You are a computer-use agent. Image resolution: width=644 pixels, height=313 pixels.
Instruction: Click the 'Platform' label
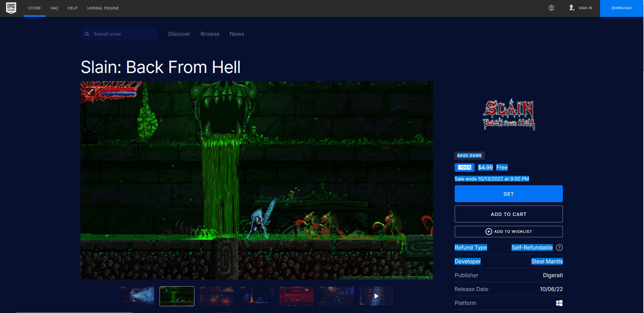[466, 303]
